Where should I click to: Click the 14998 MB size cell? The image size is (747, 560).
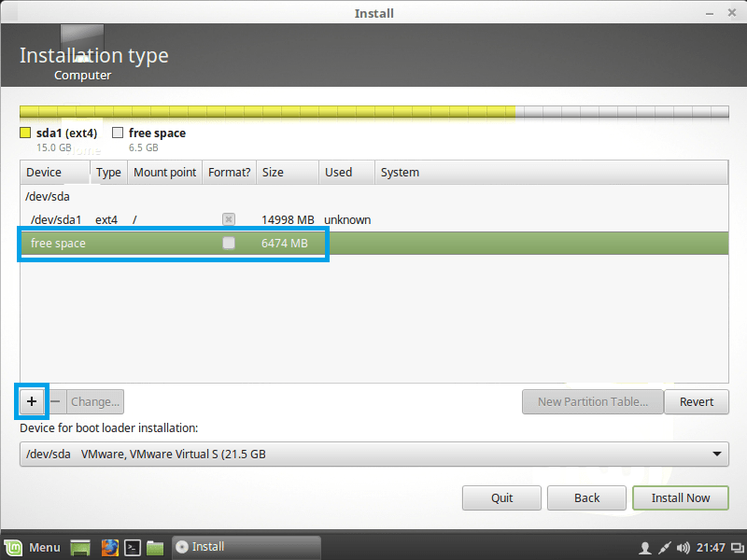click(x=288, y=219)
